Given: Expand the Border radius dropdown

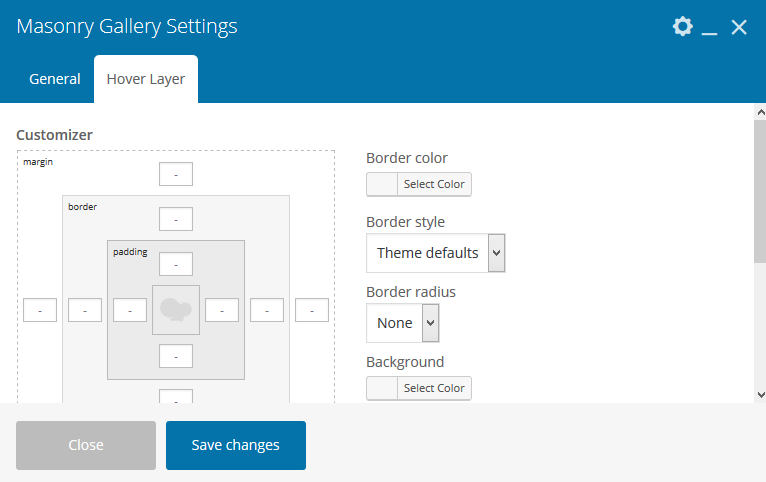Looking at the screenshot, I should (x=402, y=323).
